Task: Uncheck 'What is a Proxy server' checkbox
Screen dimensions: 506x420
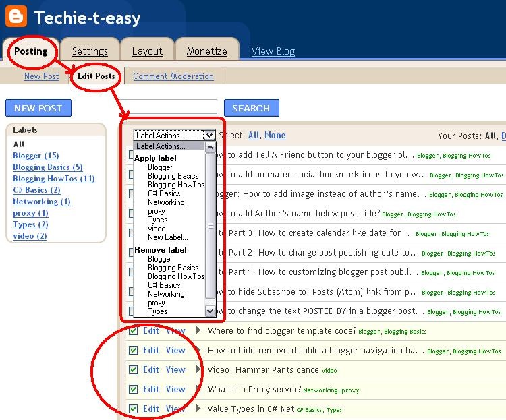Action: [134, 390]
